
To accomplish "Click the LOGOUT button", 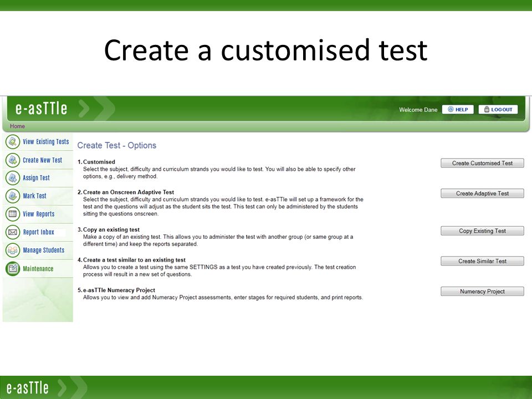I will [498, 109].
